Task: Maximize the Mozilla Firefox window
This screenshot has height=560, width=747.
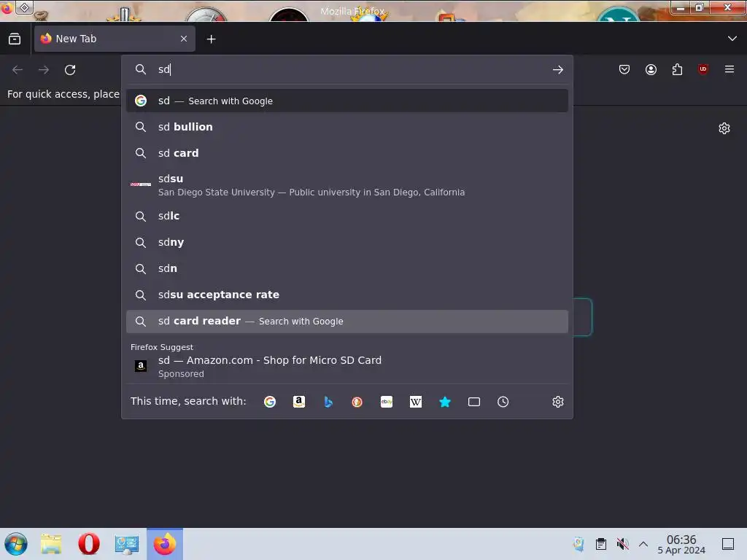Action: 699,7
